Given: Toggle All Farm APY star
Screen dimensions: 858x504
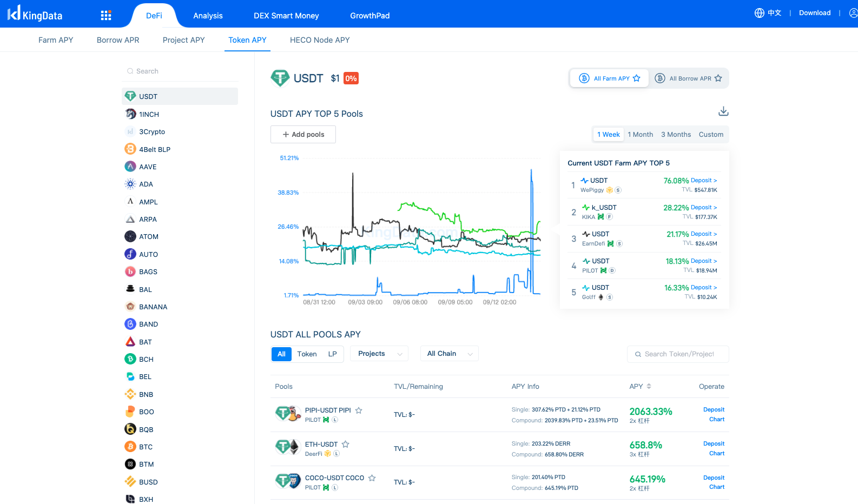Looking at the screenshot, I should pos(637,78).
